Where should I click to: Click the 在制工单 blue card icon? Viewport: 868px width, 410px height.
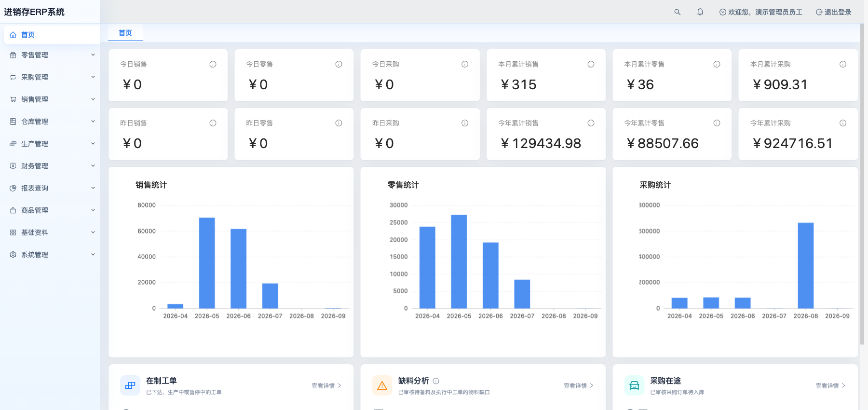(x=130, y=385)
